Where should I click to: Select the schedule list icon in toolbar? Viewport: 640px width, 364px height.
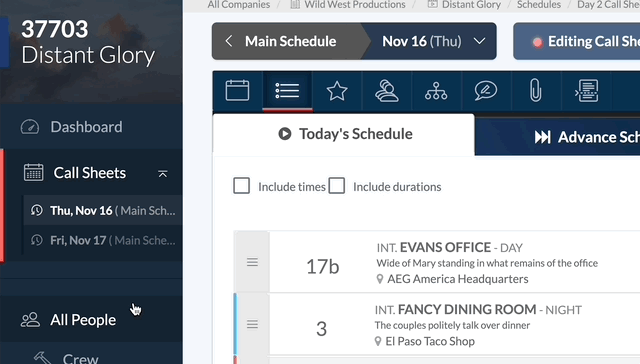click(287, 91)
